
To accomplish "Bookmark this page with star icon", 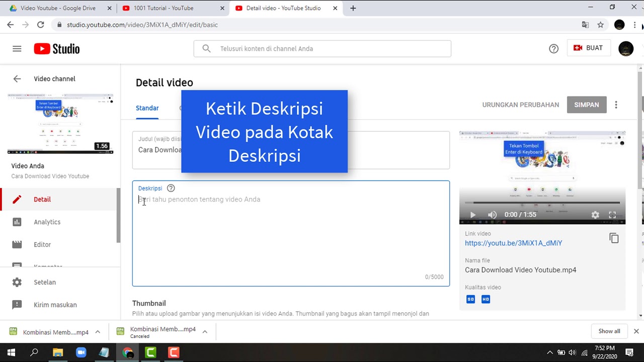I will click(600, 25).
